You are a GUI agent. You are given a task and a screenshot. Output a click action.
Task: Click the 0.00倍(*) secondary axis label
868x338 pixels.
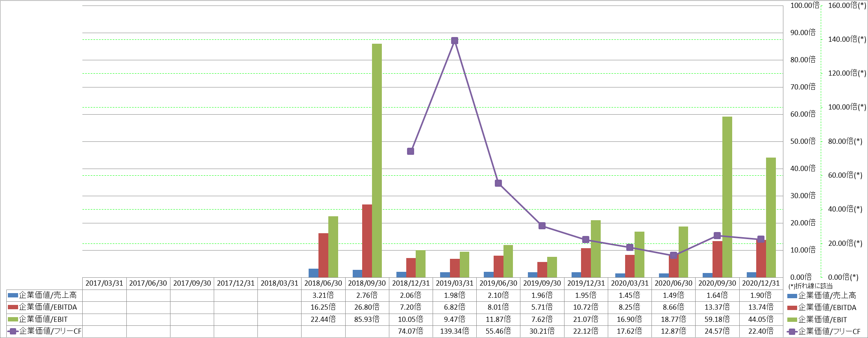pos(843,277)
